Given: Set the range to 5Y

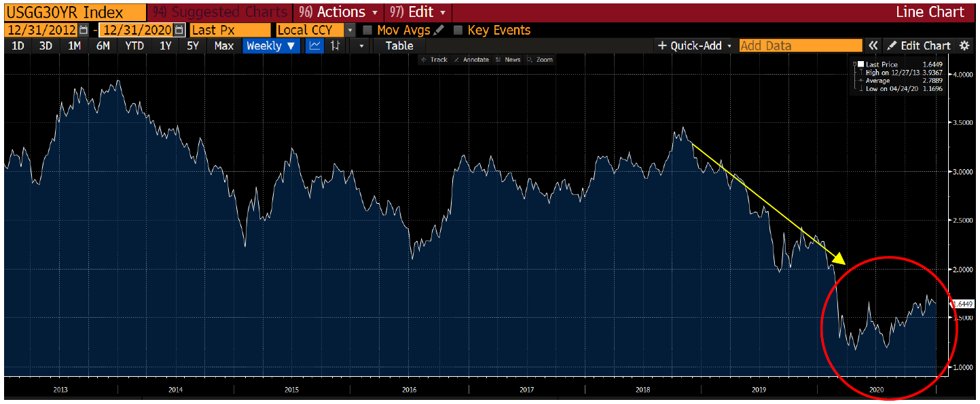Looking at the screenshot, I should (x=193, y=45).
